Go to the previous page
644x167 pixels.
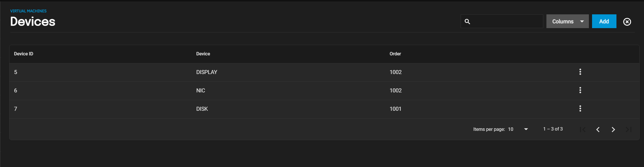(x=598, y=129)
